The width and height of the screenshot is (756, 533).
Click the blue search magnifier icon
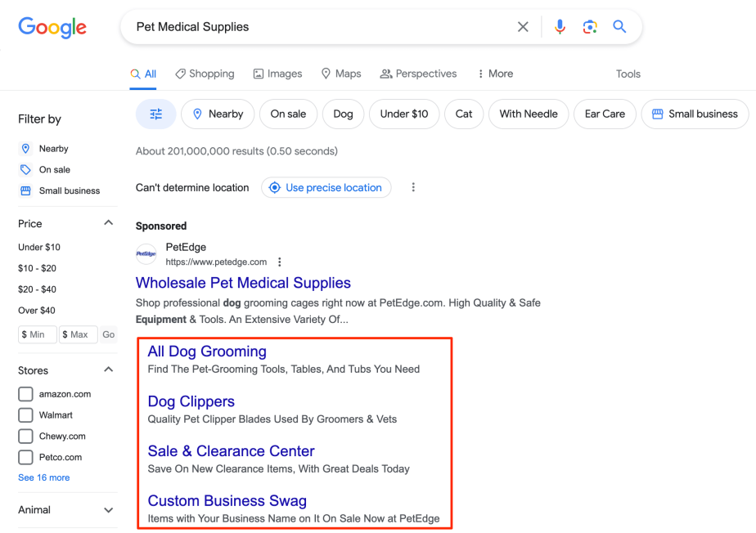pyautogui.click(x=619, y=26)
